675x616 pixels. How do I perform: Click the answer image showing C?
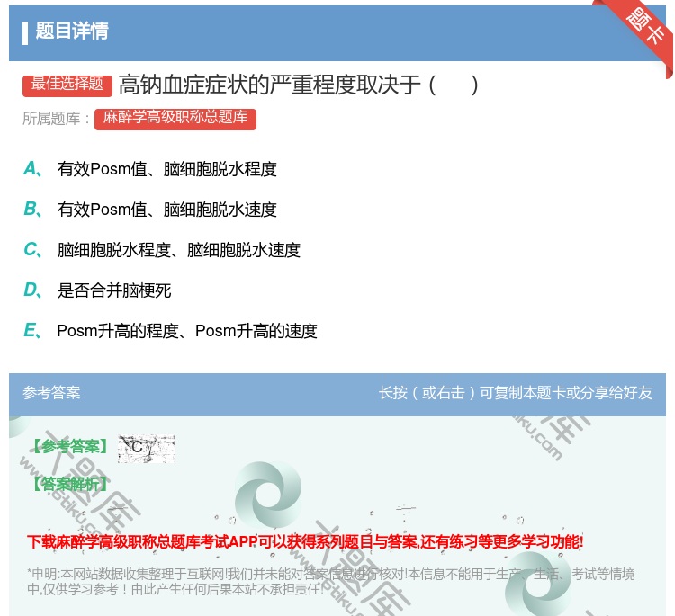coord(147,448)
